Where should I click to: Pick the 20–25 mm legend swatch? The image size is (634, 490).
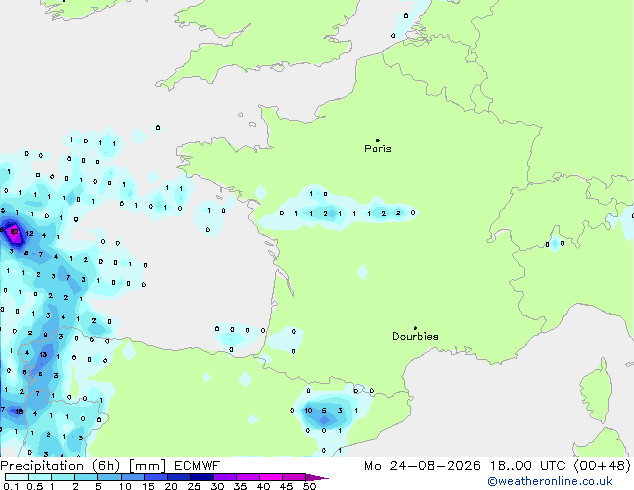(178, 477)
